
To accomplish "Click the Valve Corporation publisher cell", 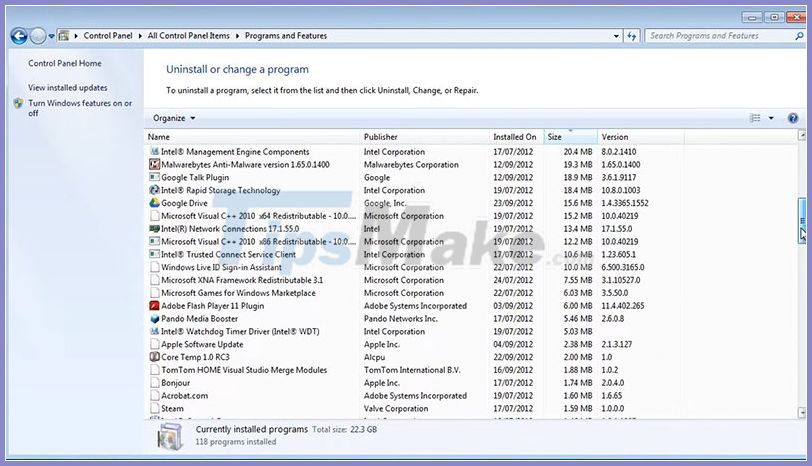I will pyautogui.click(x=396, y=409).
